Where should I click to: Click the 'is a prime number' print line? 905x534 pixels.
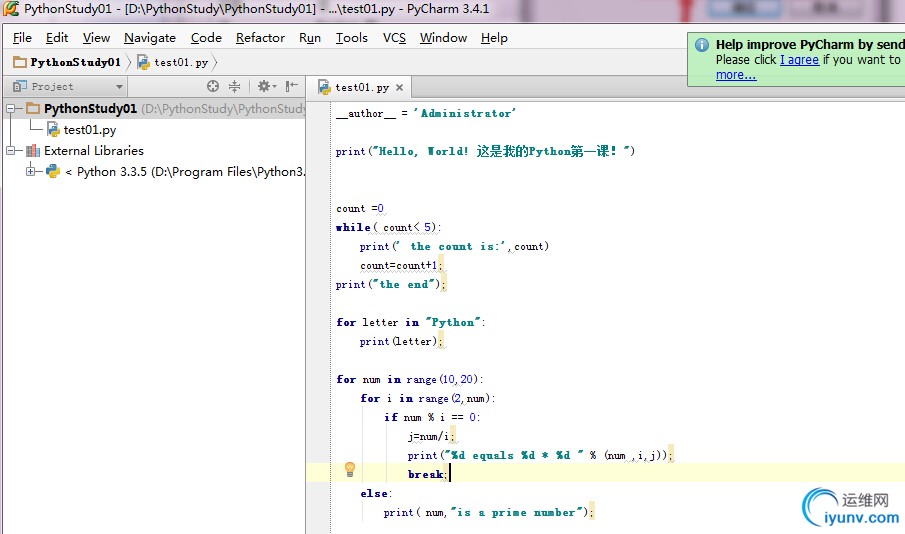coord(488,513)
